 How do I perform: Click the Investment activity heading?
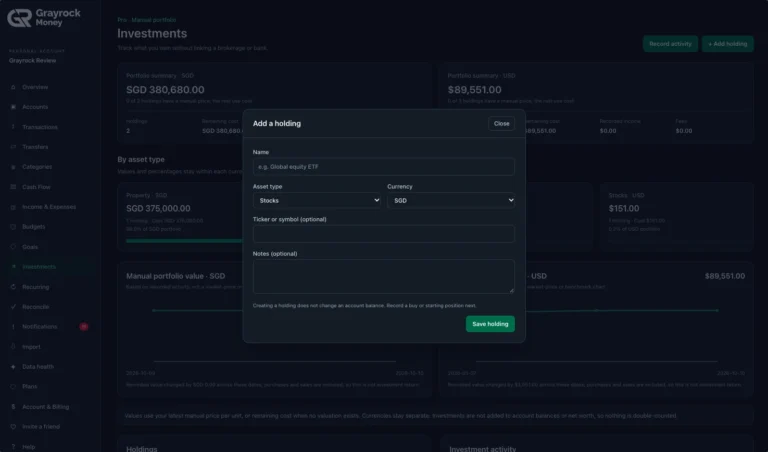[x=482, y=449]
